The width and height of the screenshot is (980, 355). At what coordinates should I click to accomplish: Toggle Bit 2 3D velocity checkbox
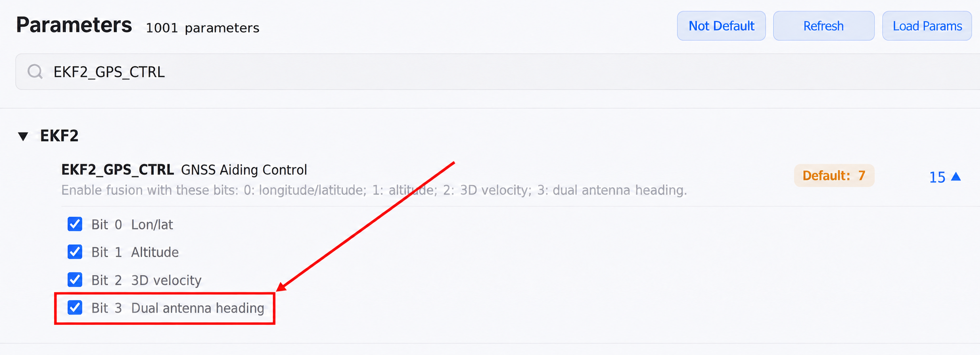click(x=75, y=279)
